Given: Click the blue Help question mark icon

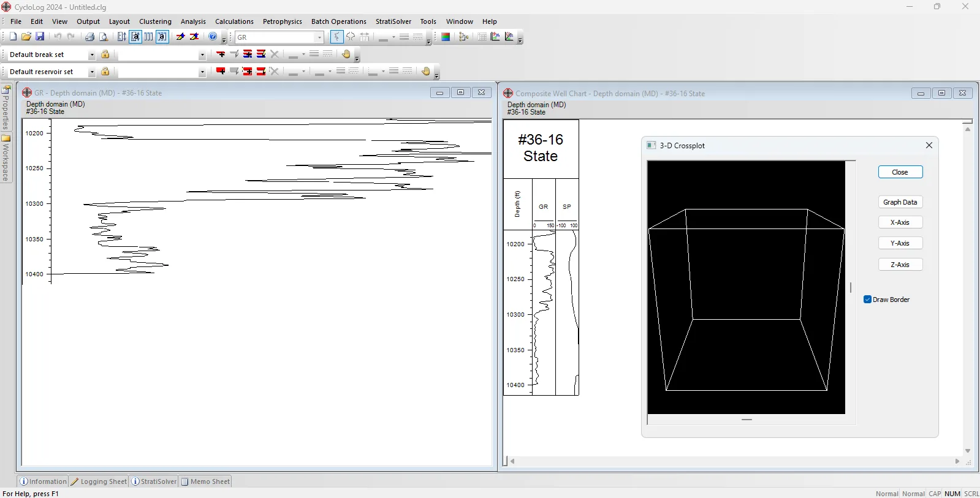Looking at the screenshot, I should pos(213,37).
